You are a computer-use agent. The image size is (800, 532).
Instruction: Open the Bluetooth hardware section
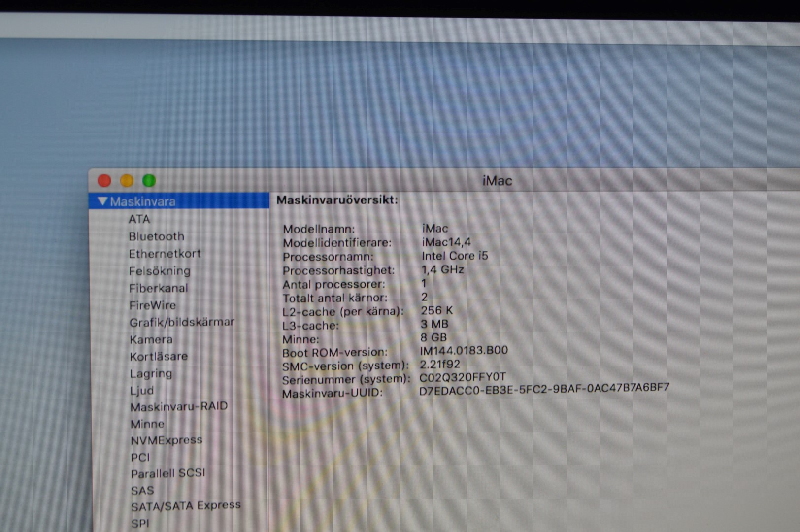point(156,236)
